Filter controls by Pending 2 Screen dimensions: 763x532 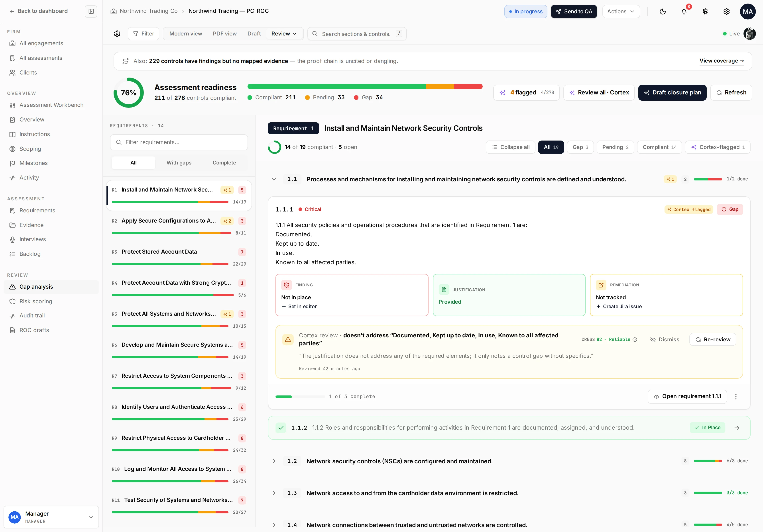tap(615, 147)
